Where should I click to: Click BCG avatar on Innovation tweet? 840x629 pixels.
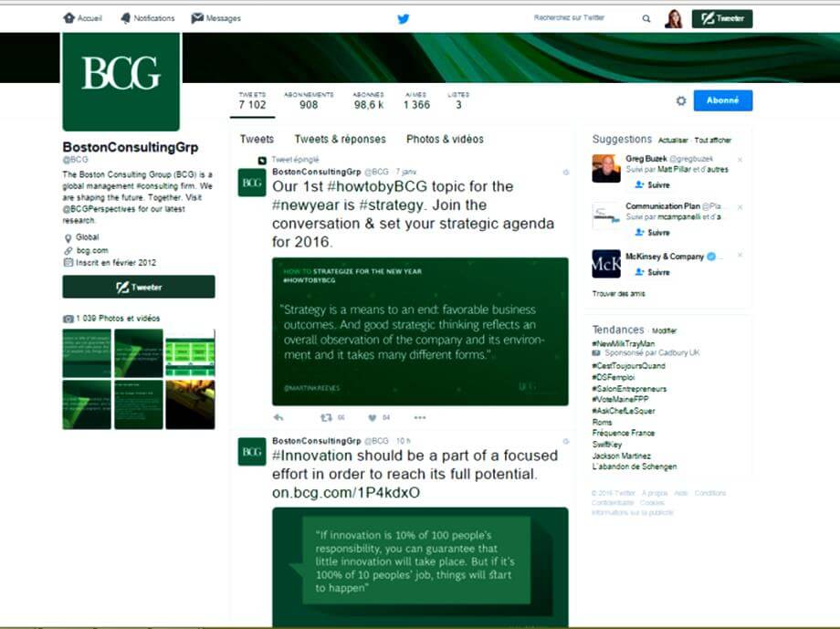[252, 452]
